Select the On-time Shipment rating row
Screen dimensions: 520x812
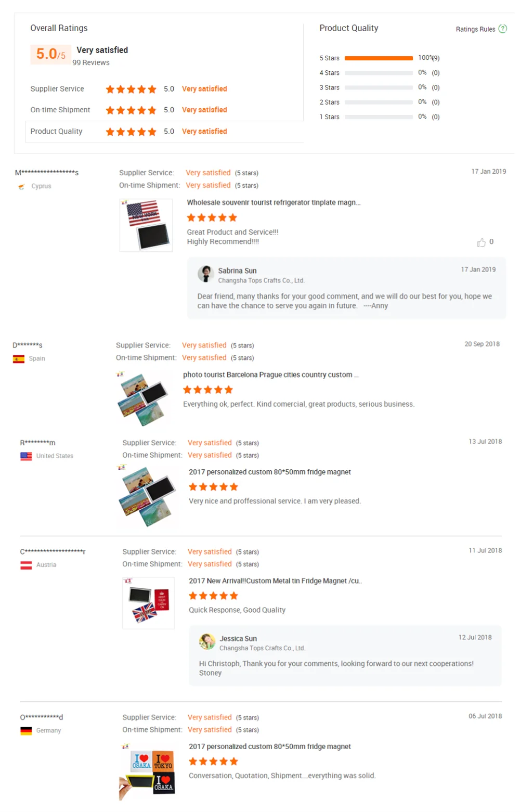(164, 110)
